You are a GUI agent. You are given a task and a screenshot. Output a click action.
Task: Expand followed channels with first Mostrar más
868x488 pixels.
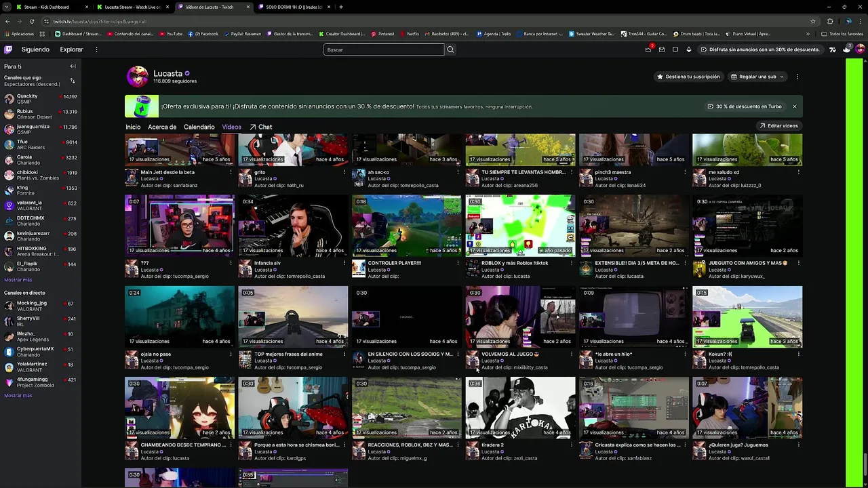click(x=18, y=280)
